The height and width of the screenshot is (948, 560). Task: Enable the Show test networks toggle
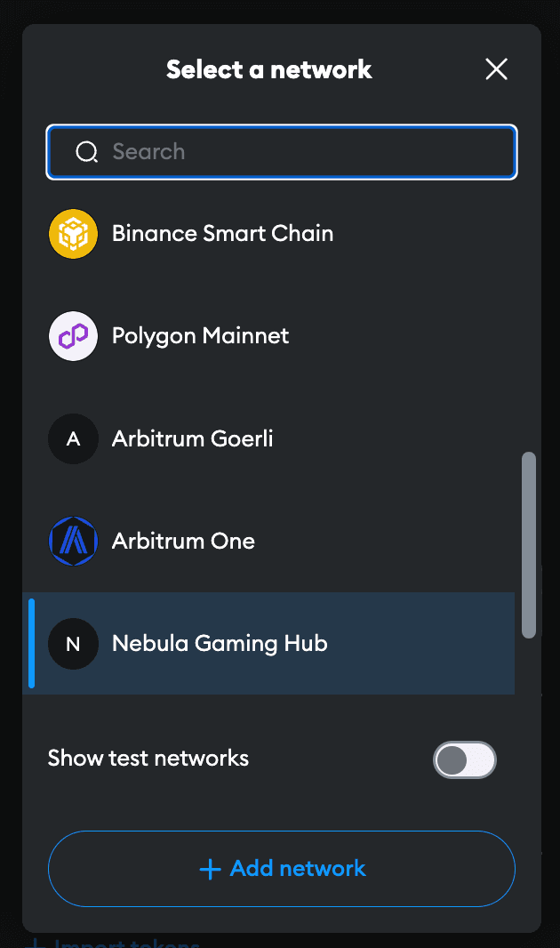point(464,759)
